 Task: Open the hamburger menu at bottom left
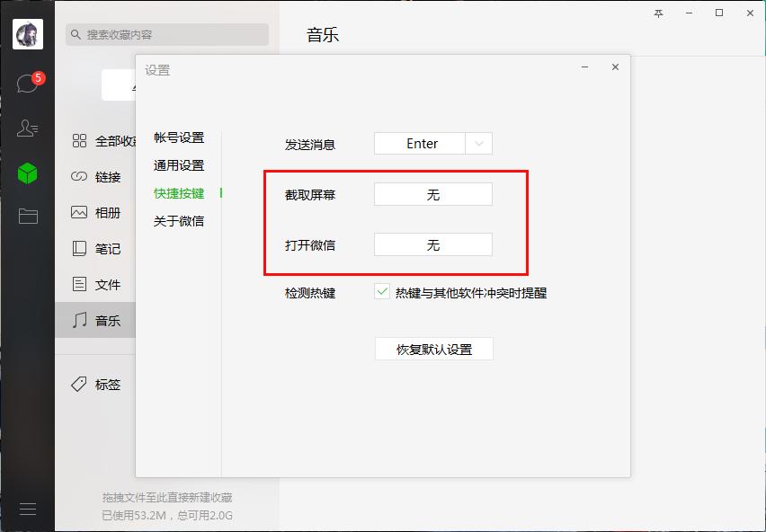click(x=27, y=509)
